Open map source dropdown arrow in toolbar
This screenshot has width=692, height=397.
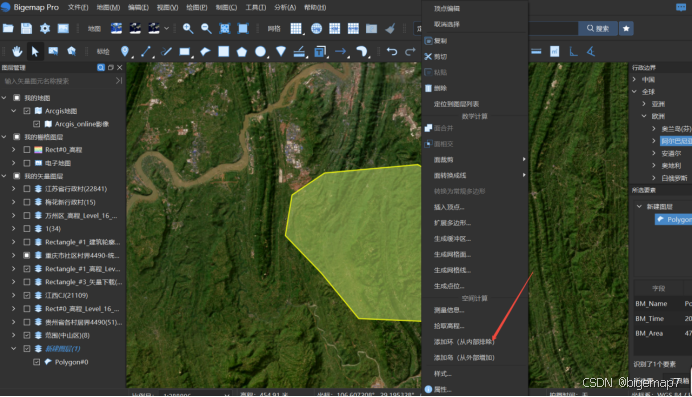click(x=166, y=29)
